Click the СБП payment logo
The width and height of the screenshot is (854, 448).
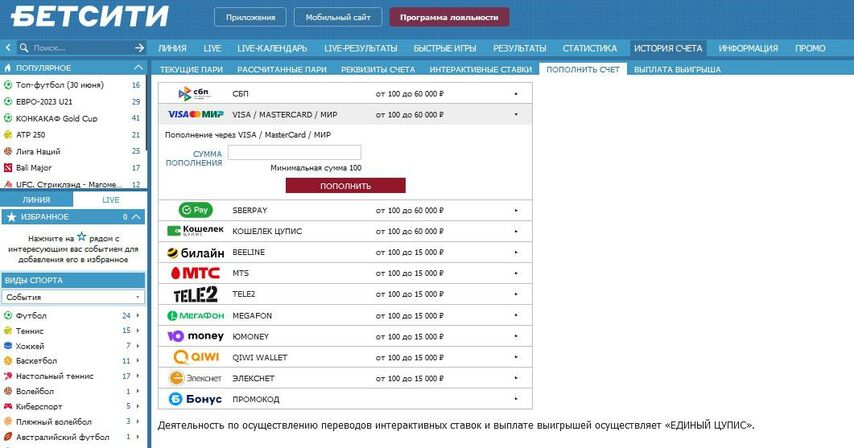[x=194, y=94]
